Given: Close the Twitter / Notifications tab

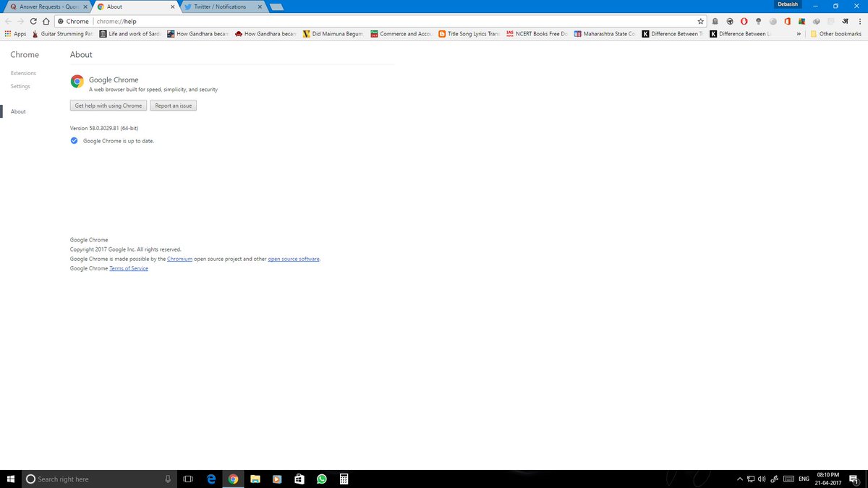Looking at the screenshot, I should pyautogui.click(x=258, y=7).
